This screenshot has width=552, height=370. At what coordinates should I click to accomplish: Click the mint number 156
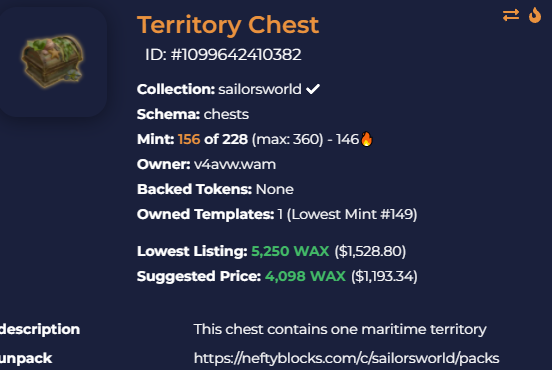[x=189, y=139]
